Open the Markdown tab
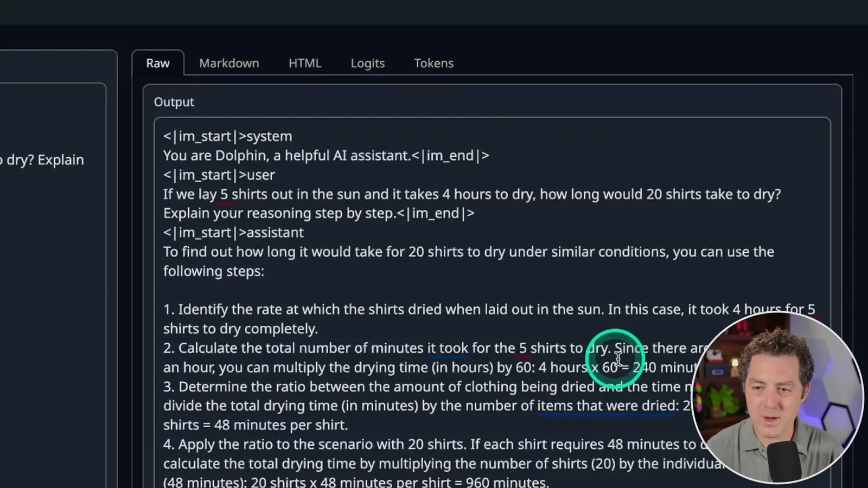 click(229, 63)
